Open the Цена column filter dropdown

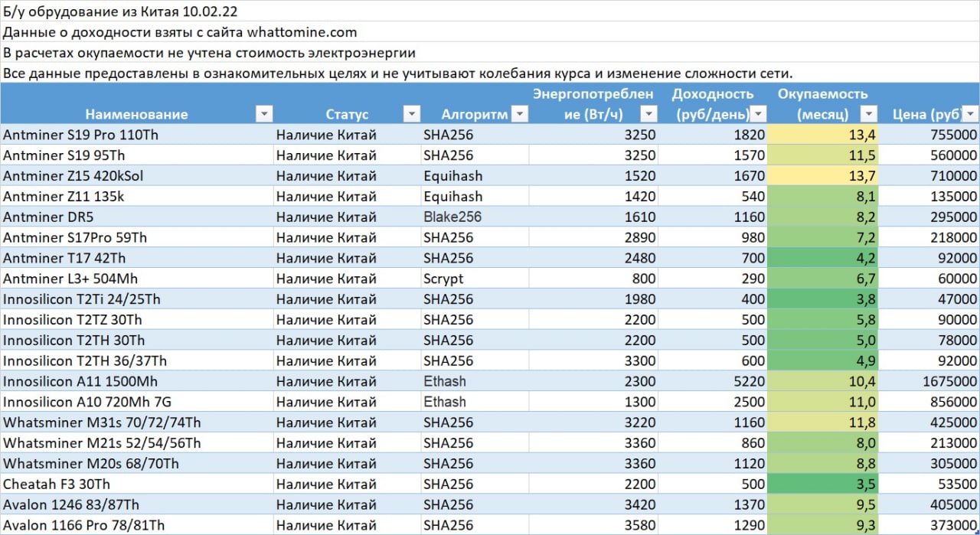click(x=970, y=114)
